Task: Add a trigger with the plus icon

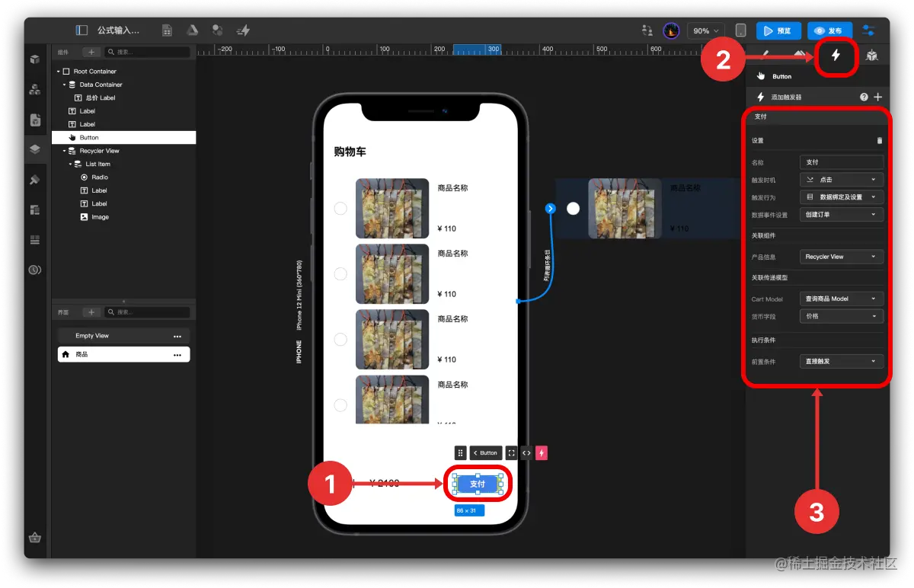Action: tap(878, 97)
